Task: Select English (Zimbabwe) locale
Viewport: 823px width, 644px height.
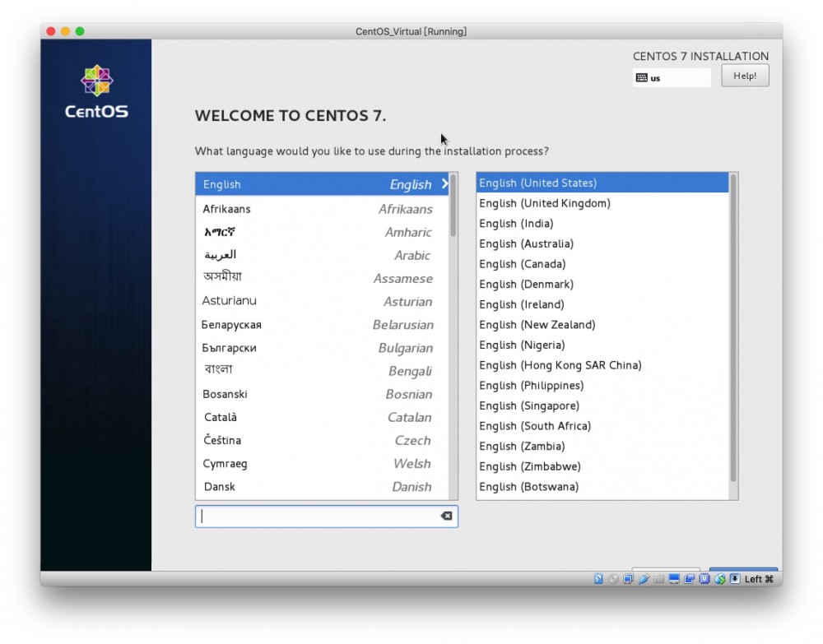Action: tap(602, 466)
